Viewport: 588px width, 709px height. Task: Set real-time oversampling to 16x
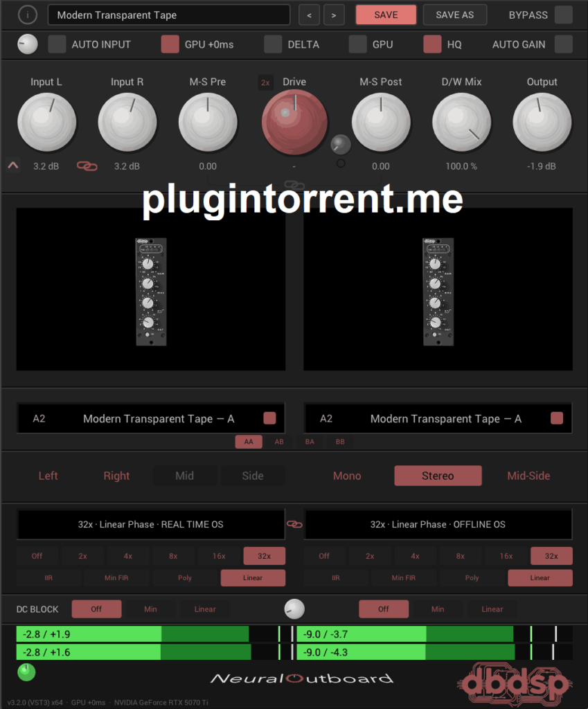219,556
